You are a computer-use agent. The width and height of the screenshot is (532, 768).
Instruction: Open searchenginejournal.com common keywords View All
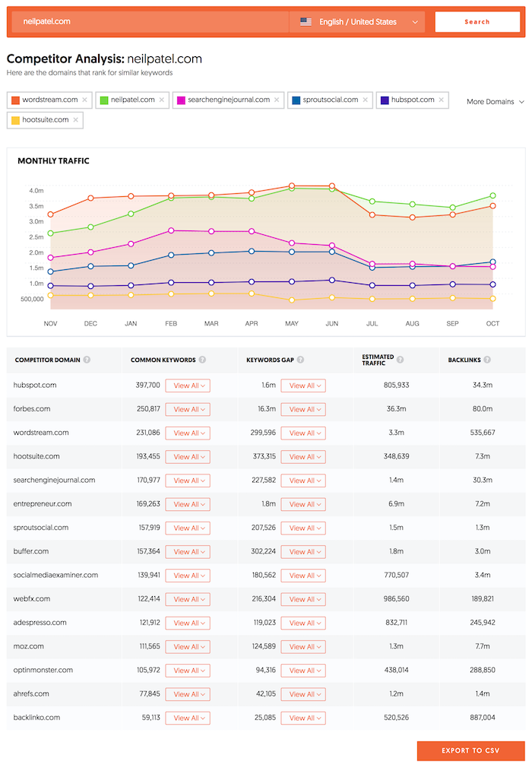tap(188, 481)
